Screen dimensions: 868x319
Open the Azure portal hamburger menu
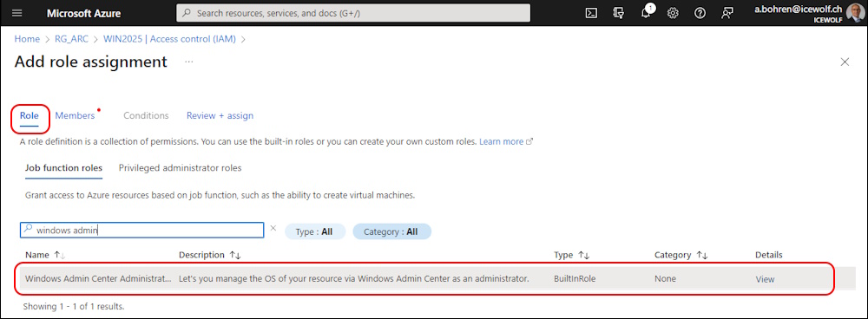(17, 13)
